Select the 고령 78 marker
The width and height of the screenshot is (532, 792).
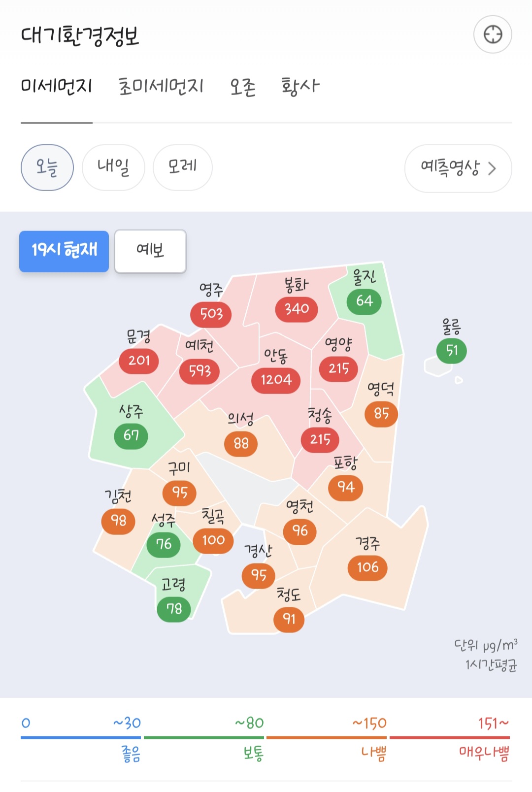click(x=174, y=609)
